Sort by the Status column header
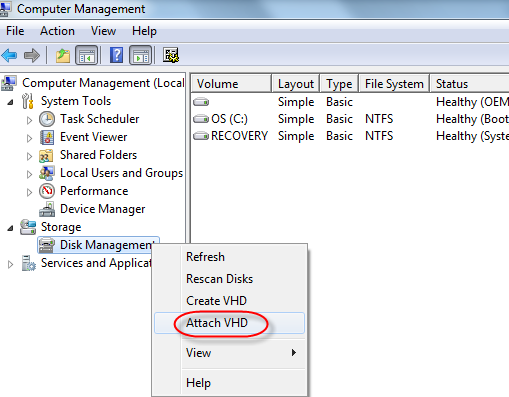The image size is (509, 397). click(x=470, y=84)
